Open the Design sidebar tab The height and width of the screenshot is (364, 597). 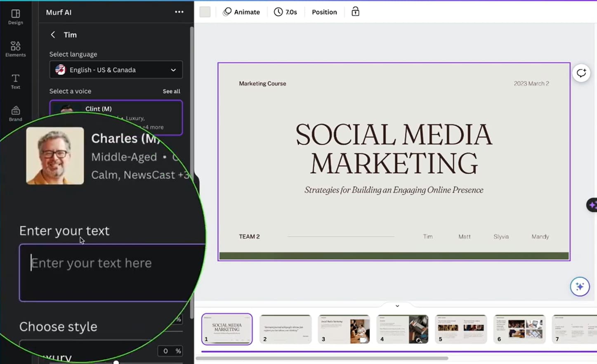tap(15, 17)
